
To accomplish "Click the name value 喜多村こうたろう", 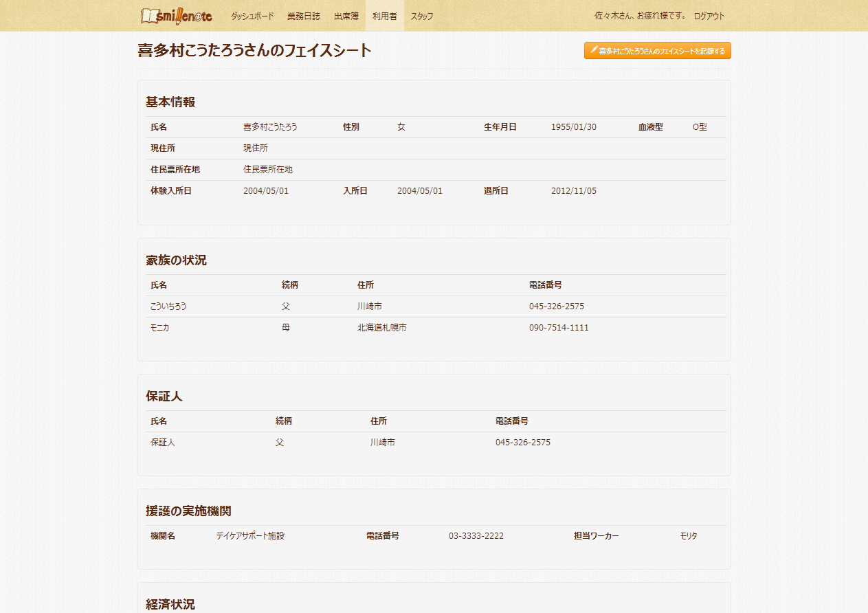I will point(270,127).
